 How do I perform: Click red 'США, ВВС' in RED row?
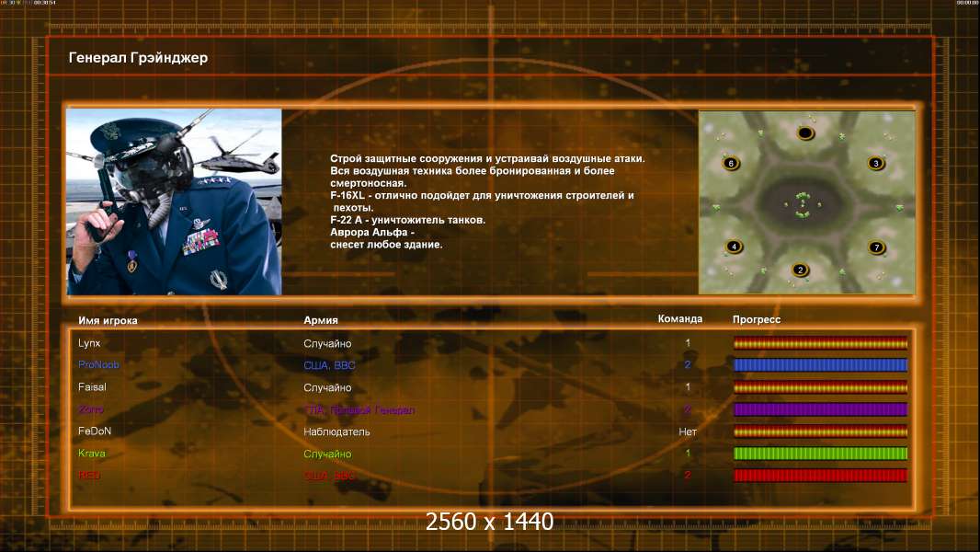(329, 476)
